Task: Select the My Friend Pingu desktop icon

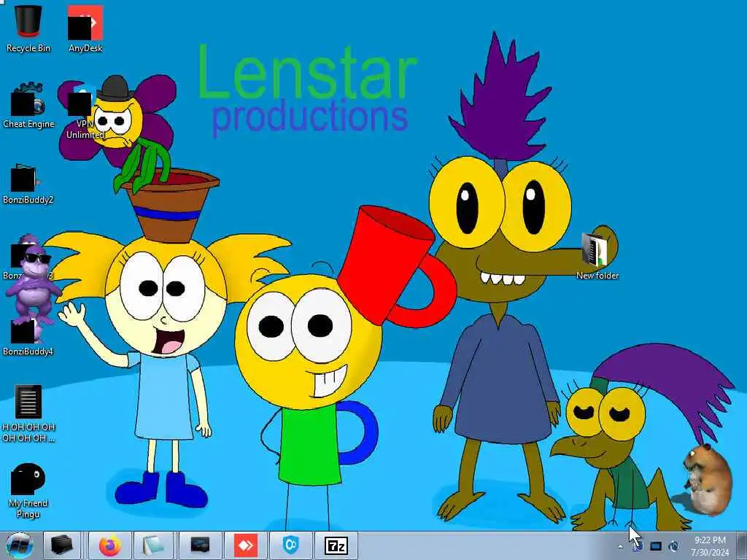Action: (28, 491)
